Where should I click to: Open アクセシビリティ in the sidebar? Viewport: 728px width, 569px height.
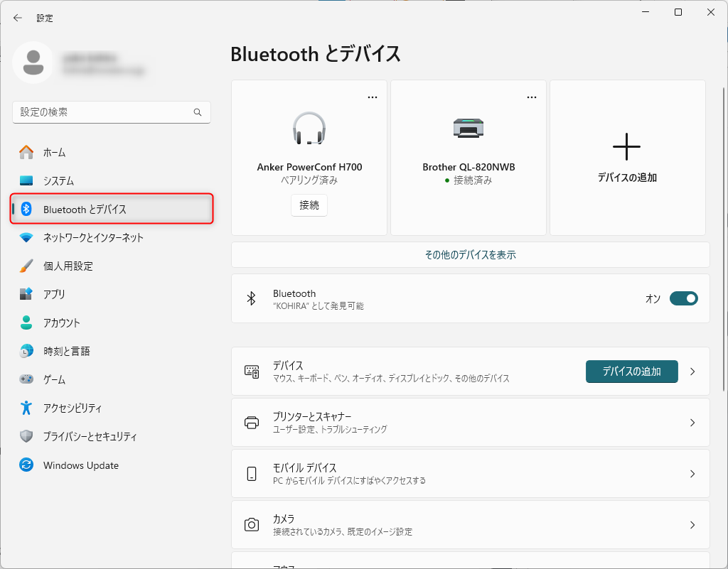pos(73,408)
